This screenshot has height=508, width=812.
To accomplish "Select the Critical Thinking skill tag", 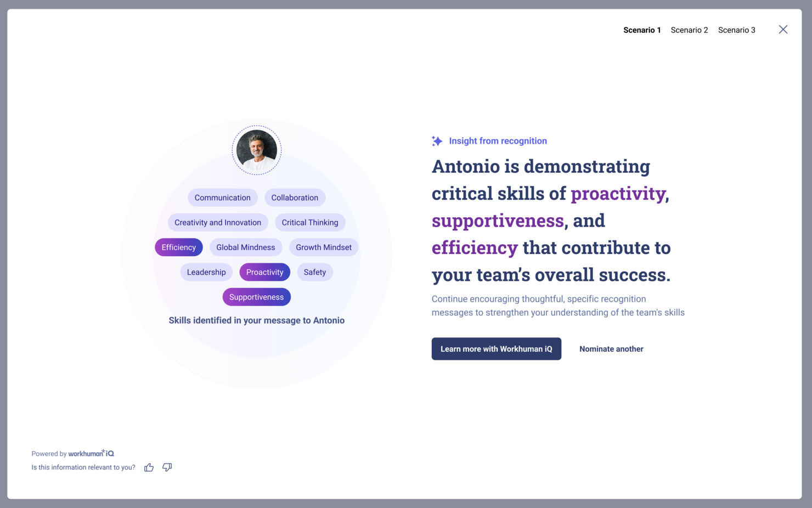I will click(x=310, y=222).
